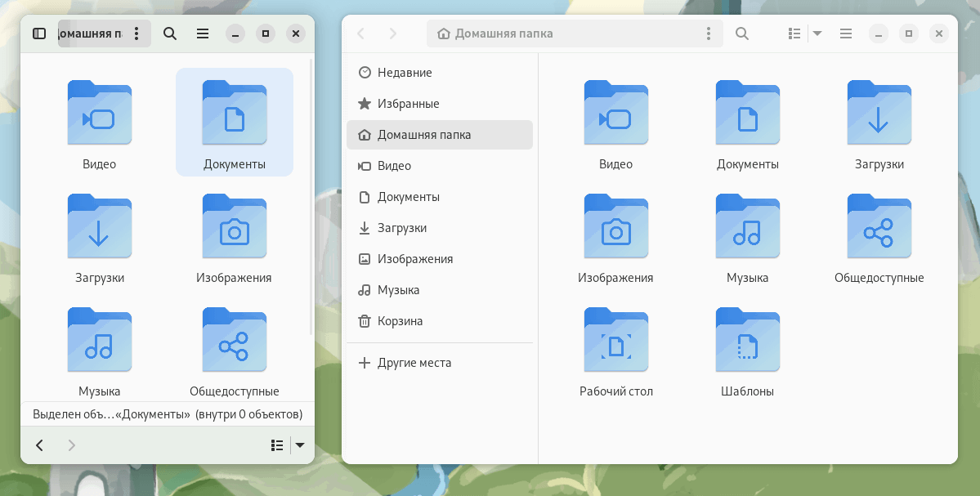Click search icon in small window
This screenshot has width=980, height=496.
(x=170, y=34)
